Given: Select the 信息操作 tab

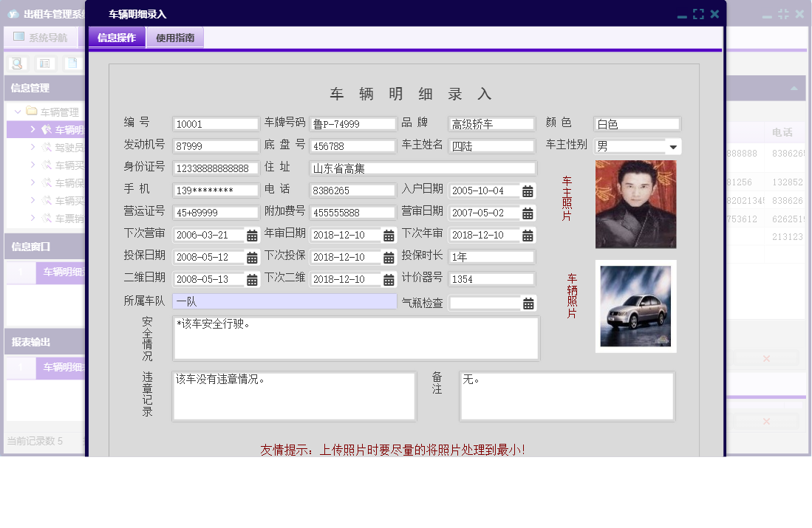Looking at the screenshot, I should 116,36.
